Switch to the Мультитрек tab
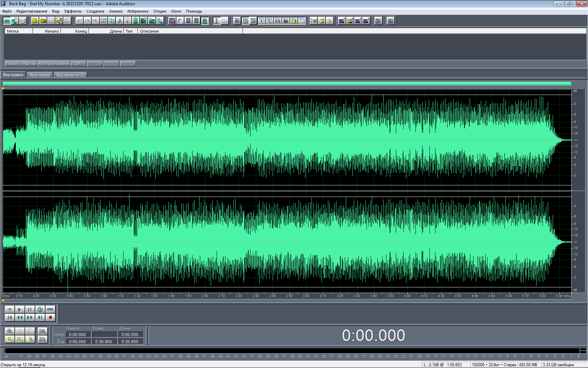 click(40, 75)
